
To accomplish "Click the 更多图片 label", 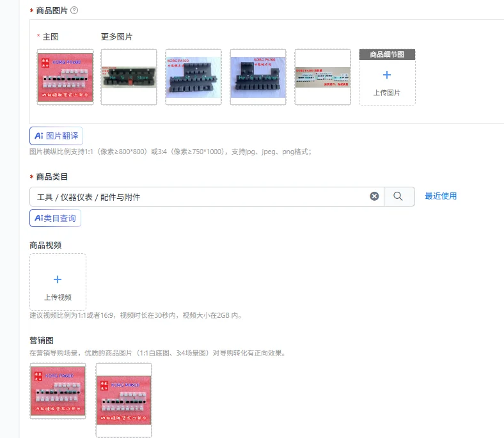I will click(x=116, y=37).
